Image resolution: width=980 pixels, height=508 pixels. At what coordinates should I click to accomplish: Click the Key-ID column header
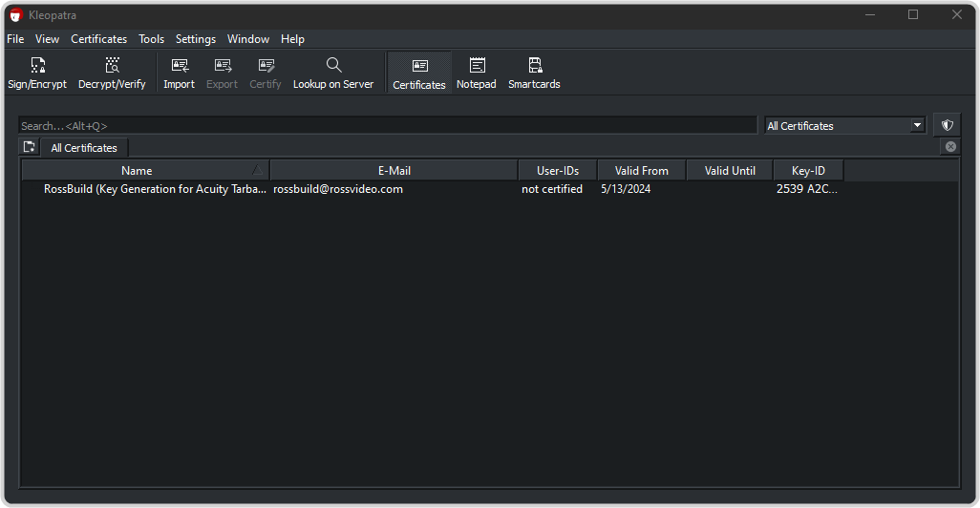coord(808,171)
